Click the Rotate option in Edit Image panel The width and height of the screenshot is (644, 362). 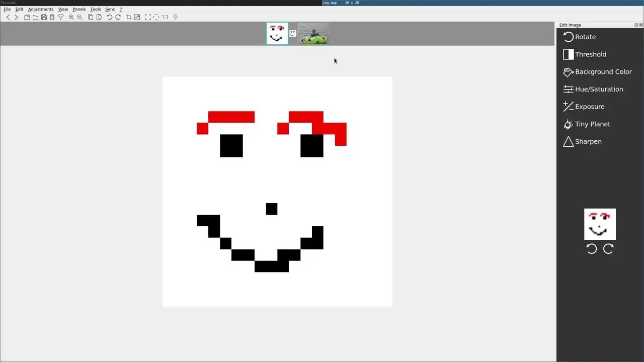(x=585, y=37)
